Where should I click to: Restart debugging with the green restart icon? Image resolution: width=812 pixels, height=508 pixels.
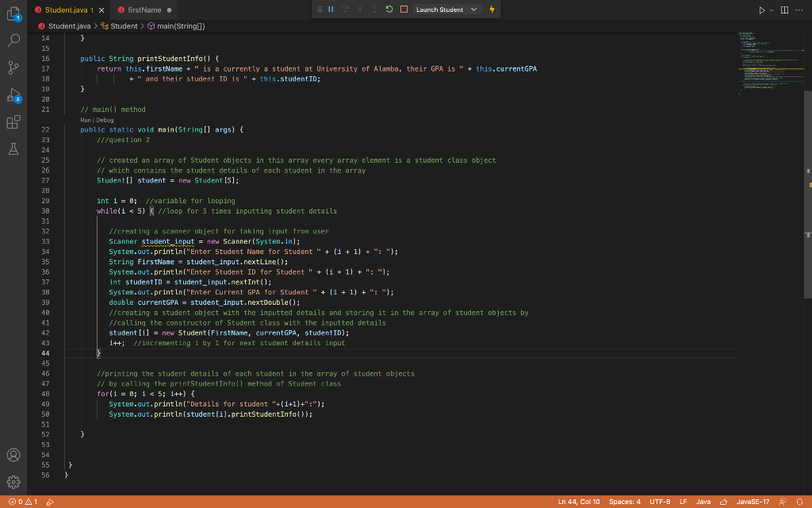390,10
